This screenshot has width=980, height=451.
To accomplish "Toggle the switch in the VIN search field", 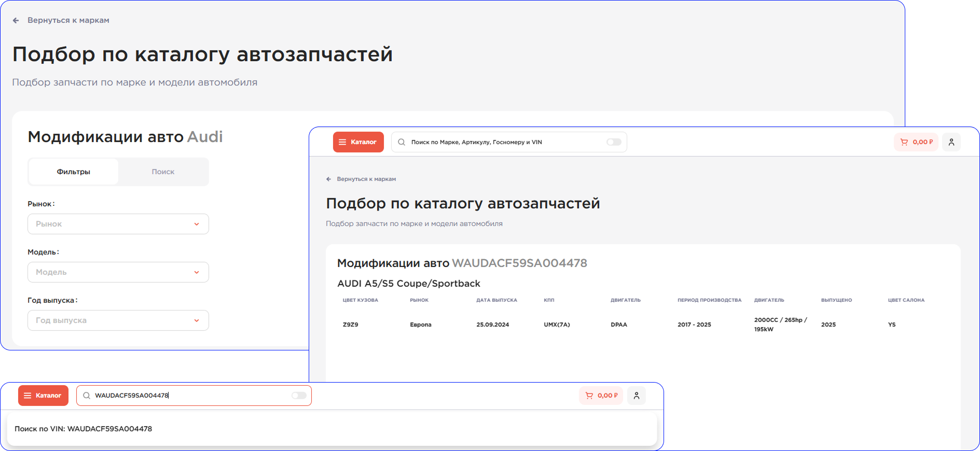I will (x=299, y=396).
